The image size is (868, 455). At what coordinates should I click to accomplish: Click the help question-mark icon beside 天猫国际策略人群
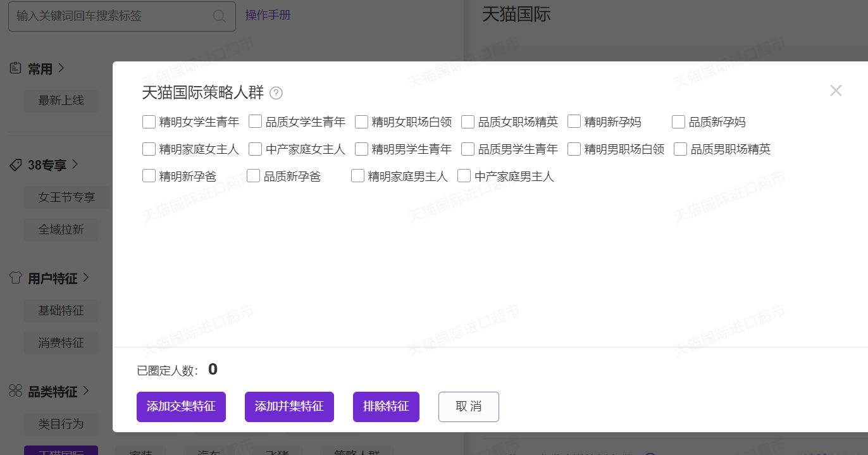pyautogui.click(x=276, y=93)
